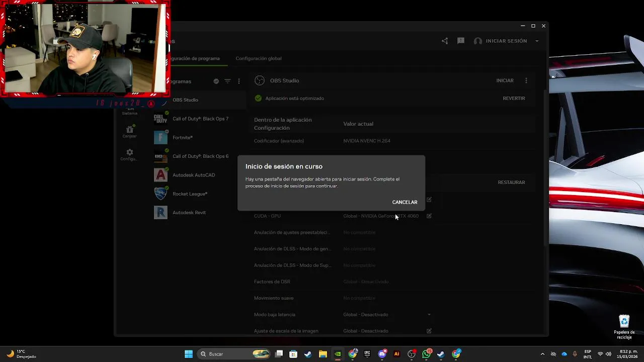Click the NVIDIA NVENC H.264 value
This screenshot has height=362, width=644.
[x=367, y=141]
